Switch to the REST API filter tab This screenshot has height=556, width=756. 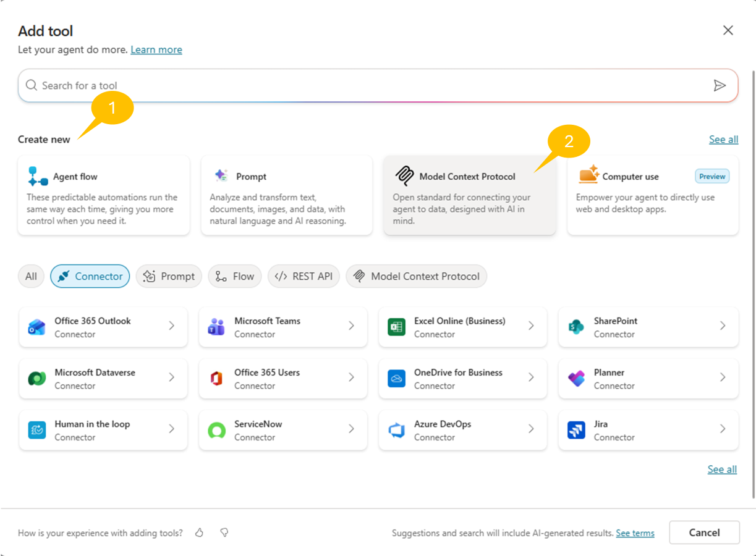pos(304,276)
